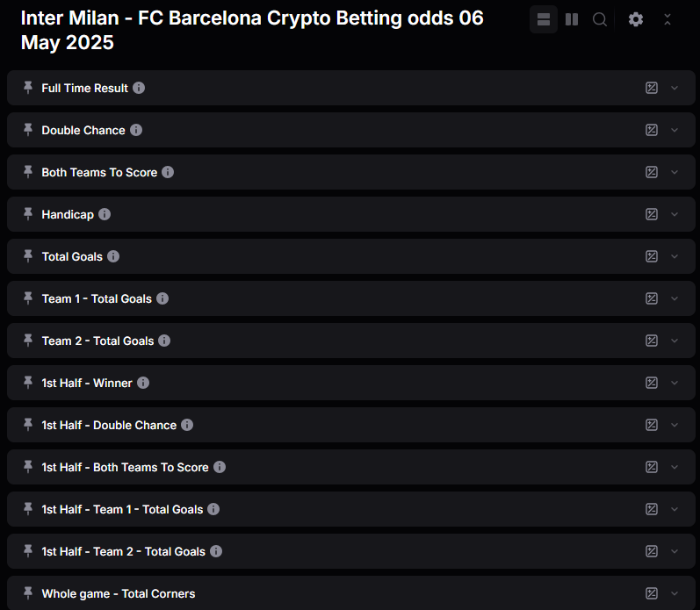This screenshot has height=610, width=700.
Task: Click the info icon beside Team 2 - Total Goals
Action: tap(164, 341)
